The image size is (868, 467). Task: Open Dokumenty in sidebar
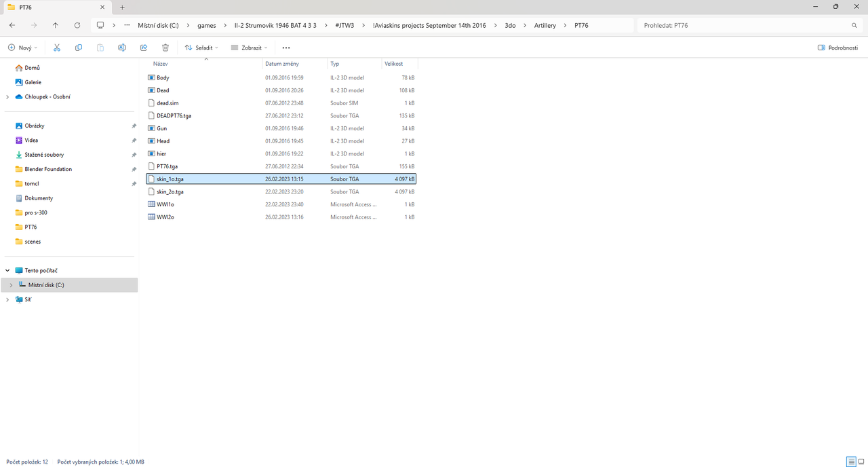pos(39,198)
